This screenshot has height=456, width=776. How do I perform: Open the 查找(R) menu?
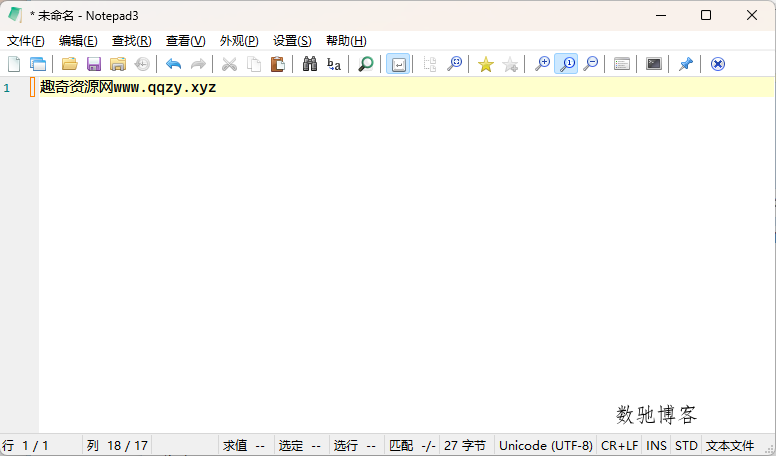point(132,41)
